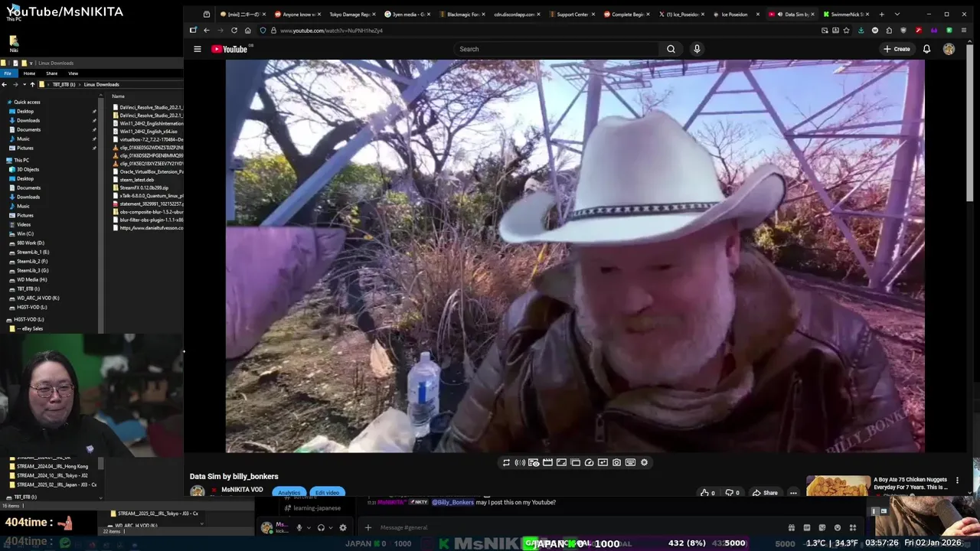Image resolution: width=980 pixels, height=551 pixels.
Task: Click the YouTube search input field
Action: (x=557, y=49)
